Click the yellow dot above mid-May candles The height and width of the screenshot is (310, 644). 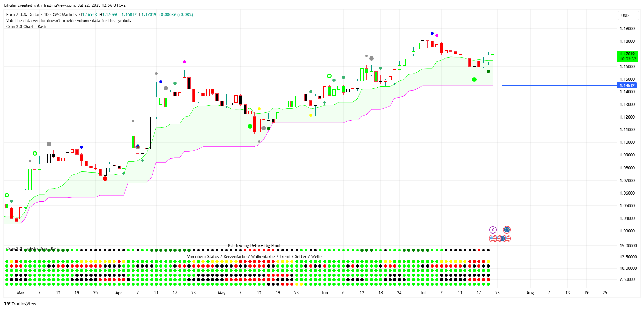click(x=259, y=109)
